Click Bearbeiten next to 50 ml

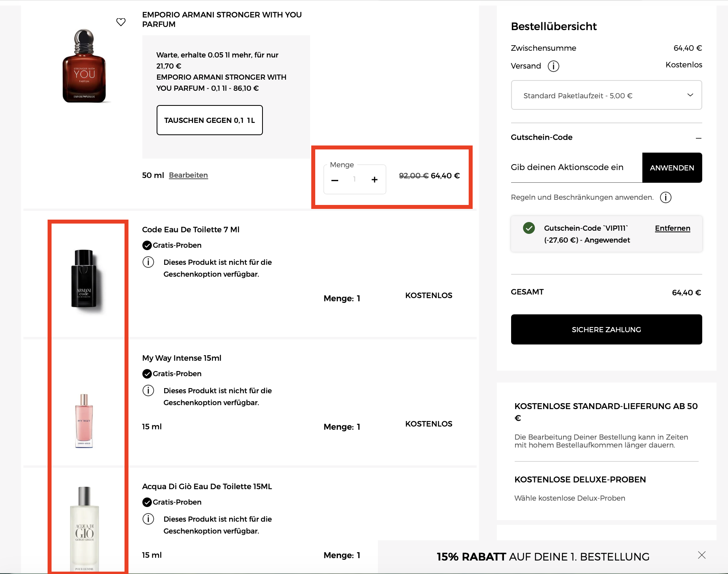point(188,175)
